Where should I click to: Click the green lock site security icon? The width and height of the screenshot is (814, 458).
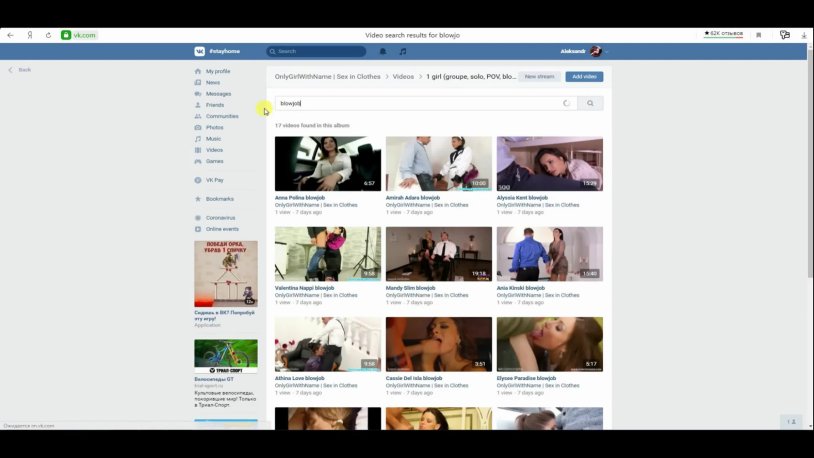tap(66, 35)
